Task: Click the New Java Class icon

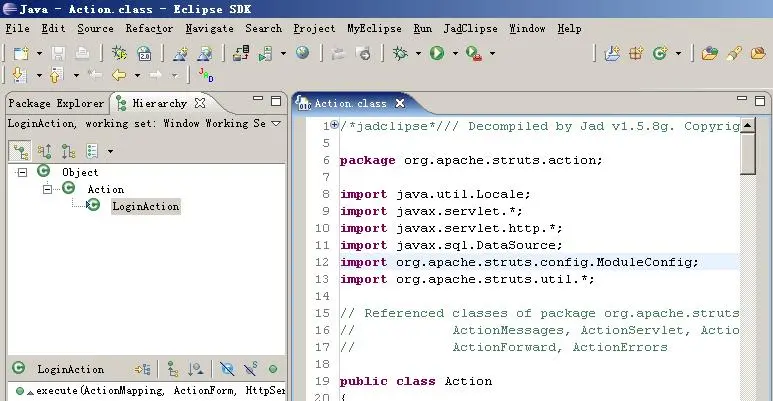Action: pos(660,53)
